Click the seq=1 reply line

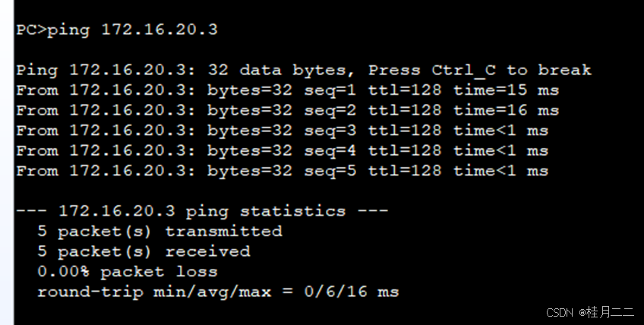[288, 90]
